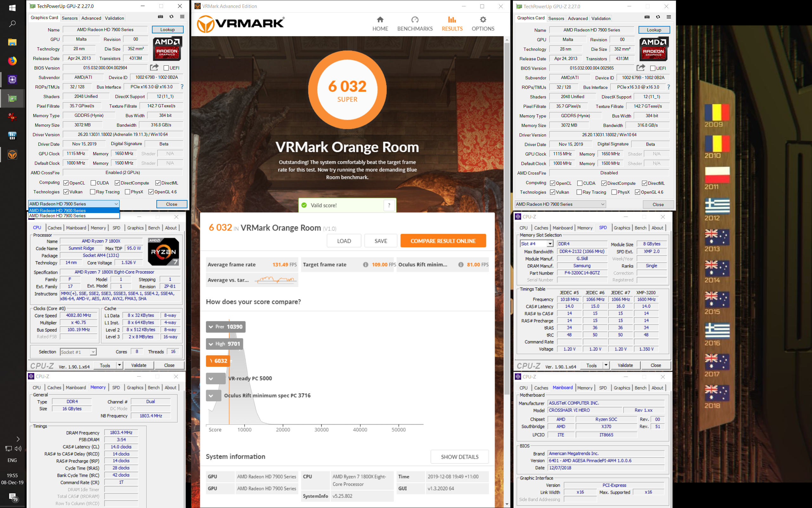812x508 pixels.
Task: Toggle CUDA checkbox in left GPU-Z
Action: [x=93, y=183]
